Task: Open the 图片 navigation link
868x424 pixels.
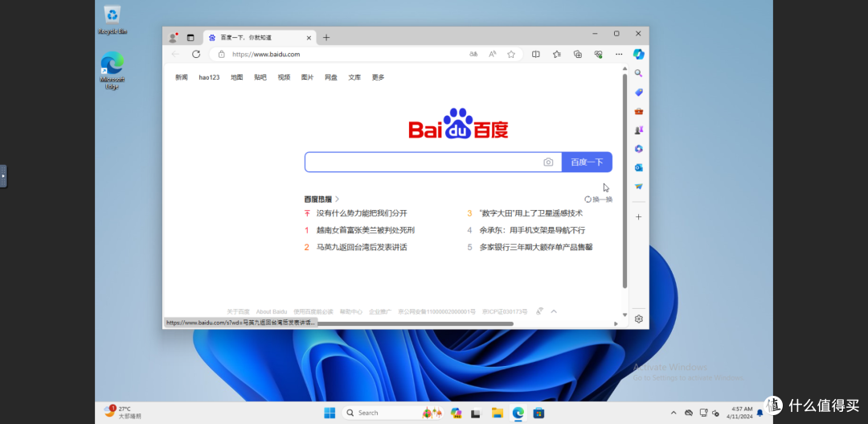Action: click(x=307, y=77)
